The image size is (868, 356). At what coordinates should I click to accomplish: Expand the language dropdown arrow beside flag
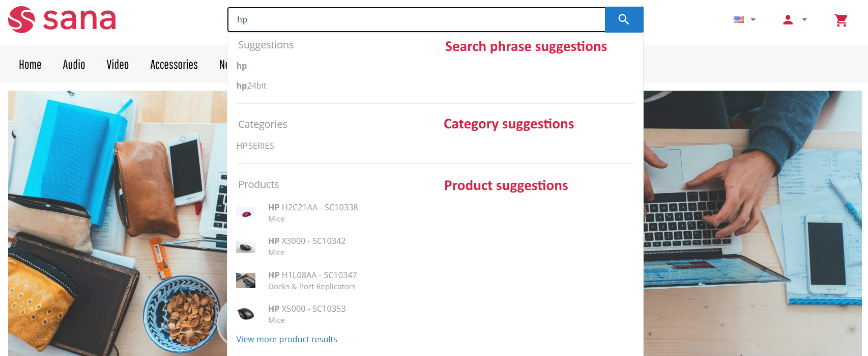point(753,20)
